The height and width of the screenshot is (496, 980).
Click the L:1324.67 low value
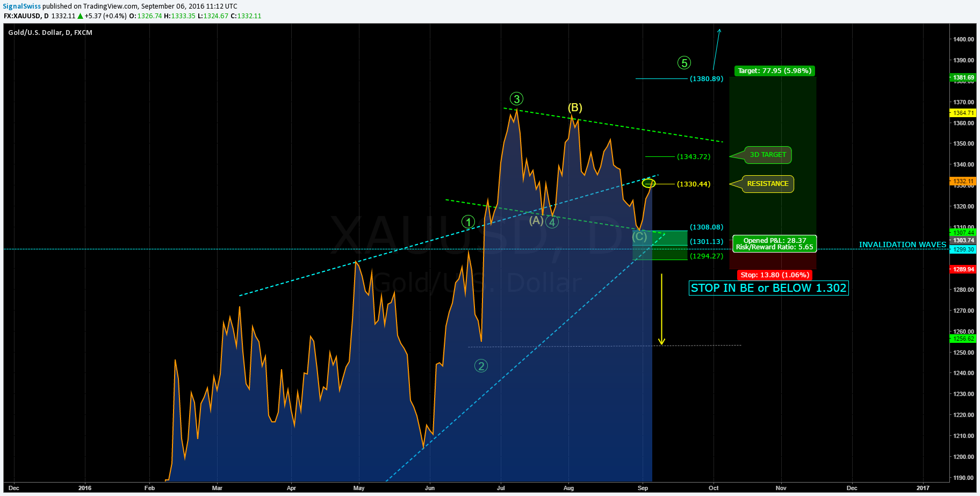pos(213,16)
